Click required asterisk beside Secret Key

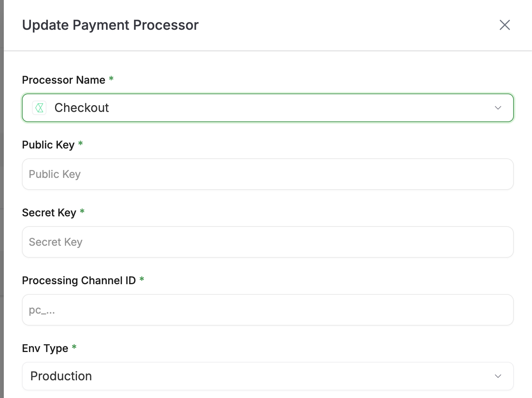82,212
